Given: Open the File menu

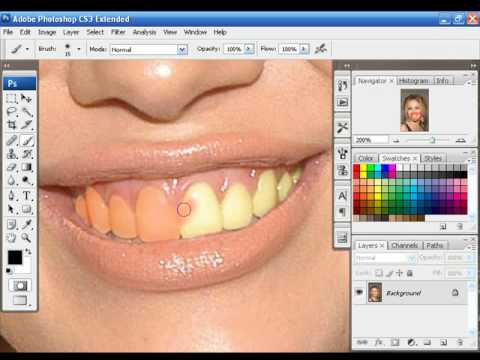Looking at the screenshot, I should tap(8, 32).
